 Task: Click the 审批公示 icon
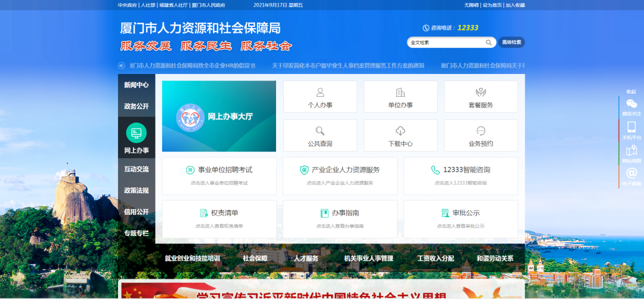click(445, 213)
